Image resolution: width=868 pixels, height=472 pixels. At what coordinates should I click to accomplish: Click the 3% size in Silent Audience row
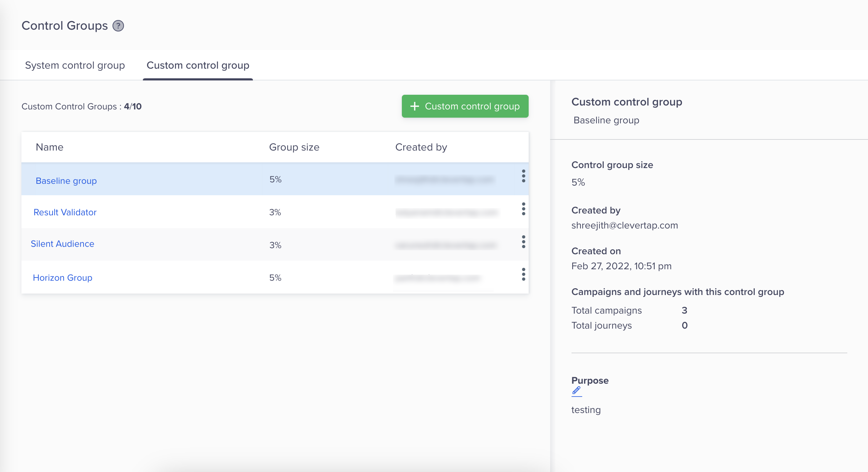click(x=275, y=245)
